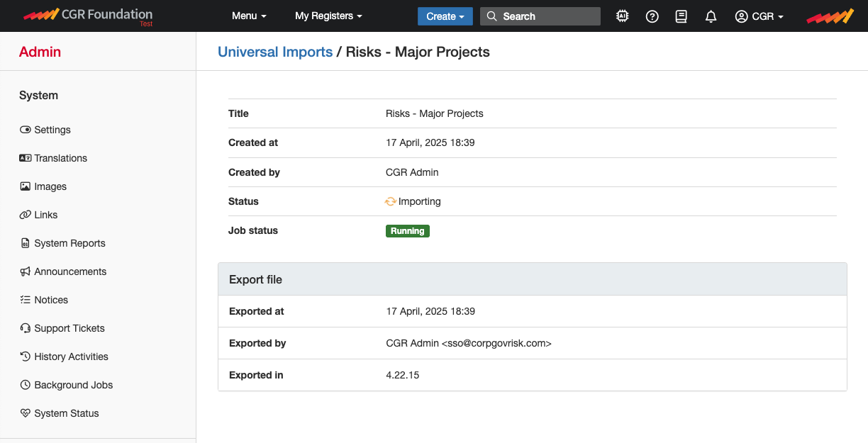Image resolution: width=868 pixels, height=443 pixels.
Task: Go back to Universal Imports breadcrumb
Action: click(x=275, y=52)
